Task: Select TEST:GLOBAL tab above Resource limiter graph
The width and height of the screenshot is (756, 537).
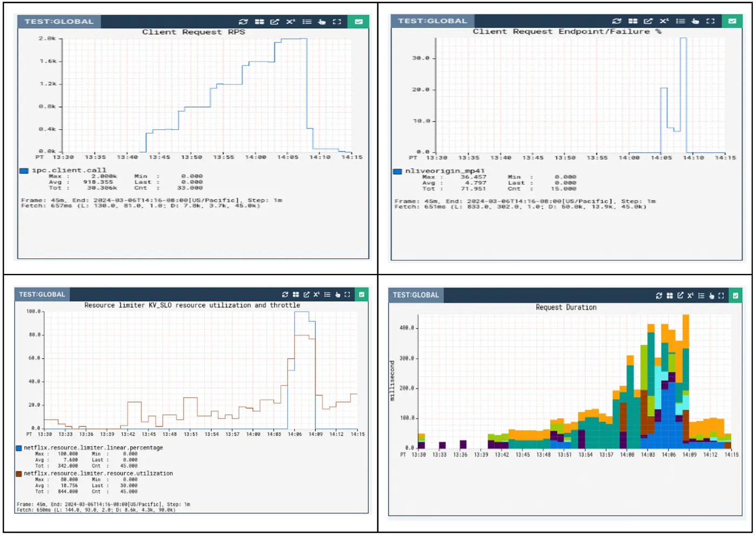Action: [42, 294]
